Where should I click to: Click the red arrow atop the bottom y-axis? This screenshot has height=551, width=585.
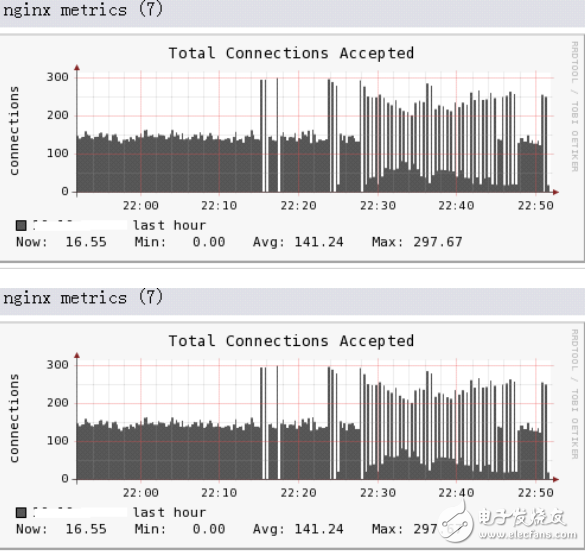(x=77, y=355)
